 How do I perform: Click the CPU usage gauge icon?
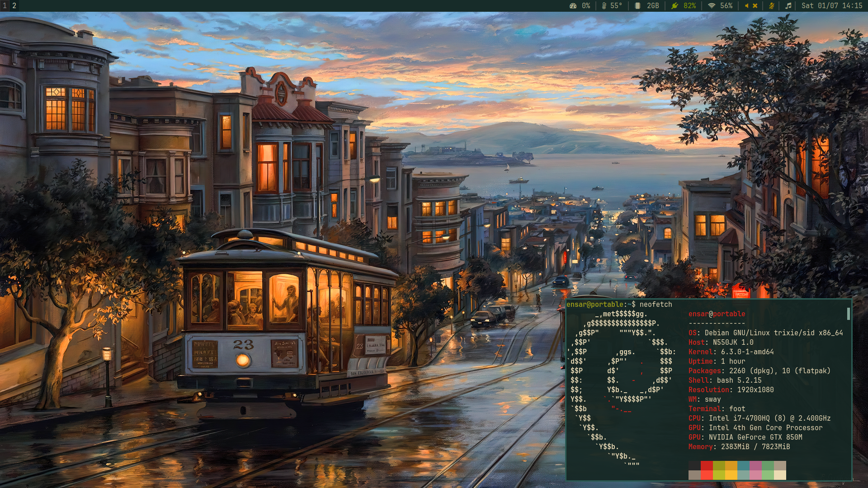point(573,6)
